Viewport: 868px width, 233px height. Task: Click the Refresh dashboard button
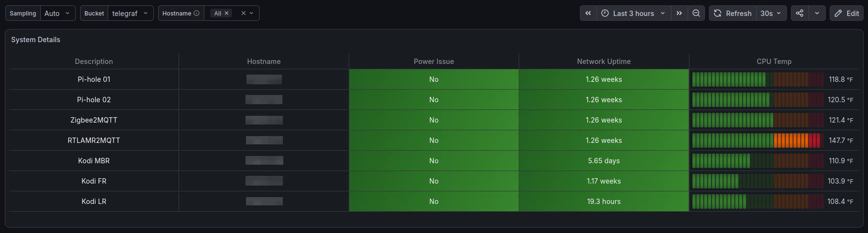[x=733, y=13]
